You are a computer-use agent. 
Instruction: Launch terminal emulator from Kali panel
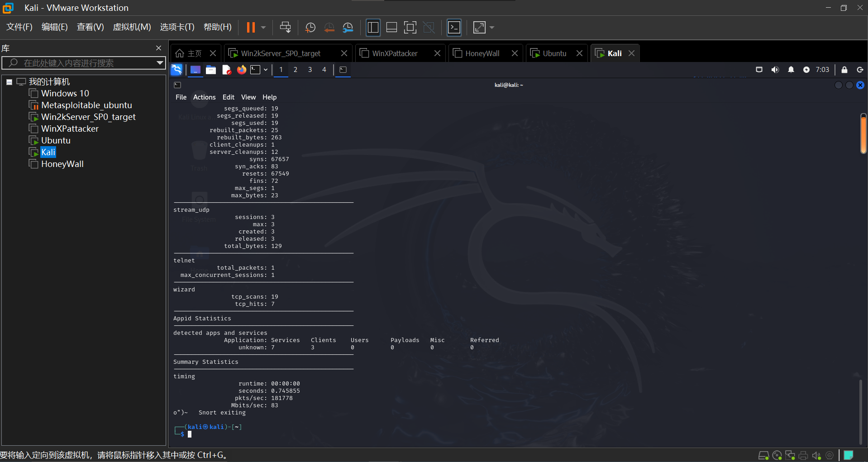tap(256, 70)
